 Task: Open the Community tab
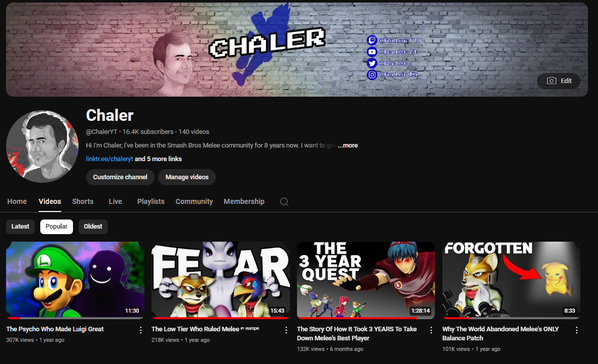click(194, 201)
